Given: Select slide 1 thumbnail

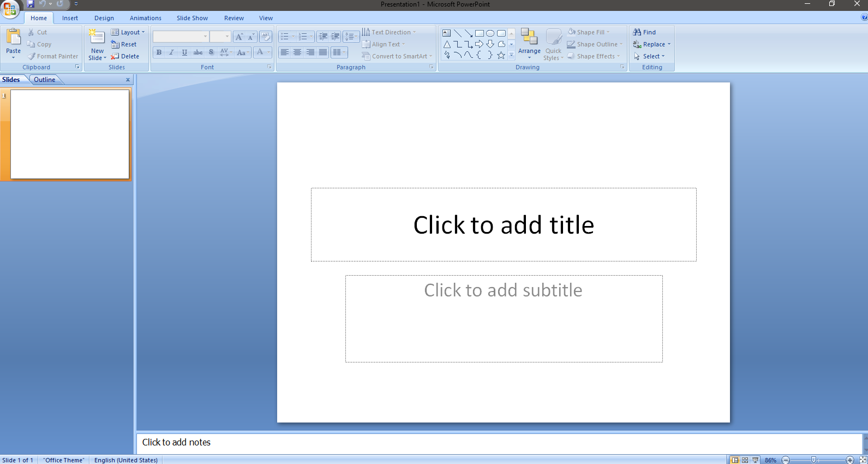Looking at the screenshot, I should [70, 134].
